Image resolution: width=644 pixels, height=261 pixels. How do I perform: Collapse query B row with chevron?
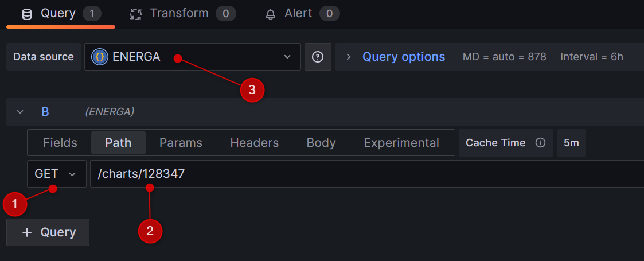pos(20,112)
